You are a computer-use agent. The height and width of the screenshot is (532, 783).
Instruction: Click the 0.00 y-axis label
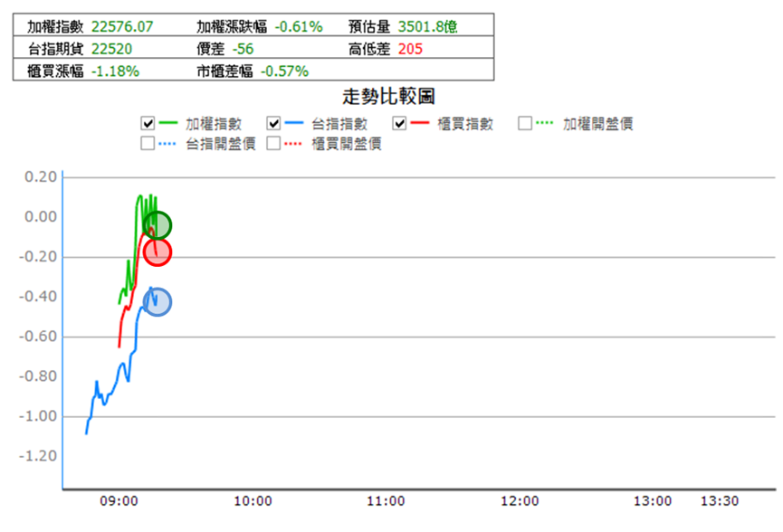[41, 216]
